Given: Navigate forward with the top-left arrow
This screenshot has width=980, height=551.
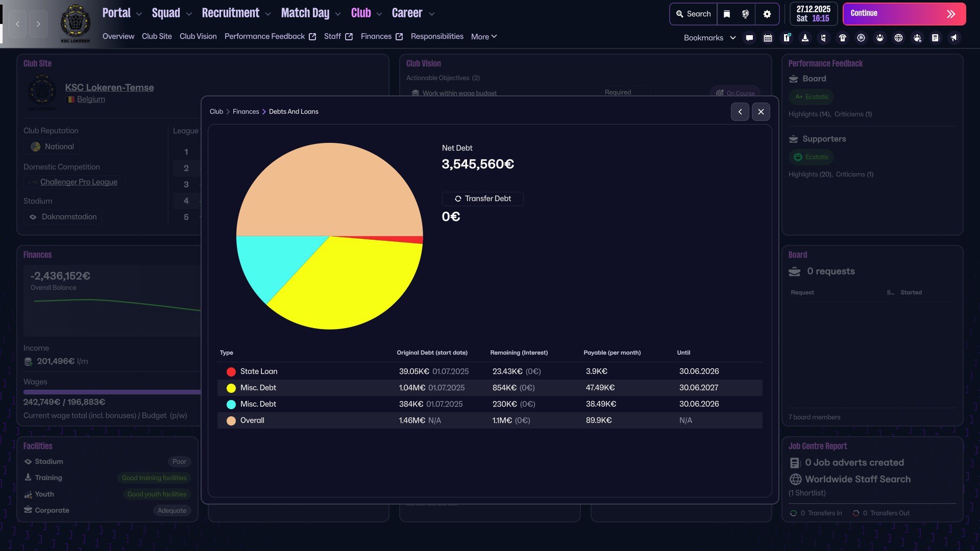Looking at the screenshot, I should (38, 24).
